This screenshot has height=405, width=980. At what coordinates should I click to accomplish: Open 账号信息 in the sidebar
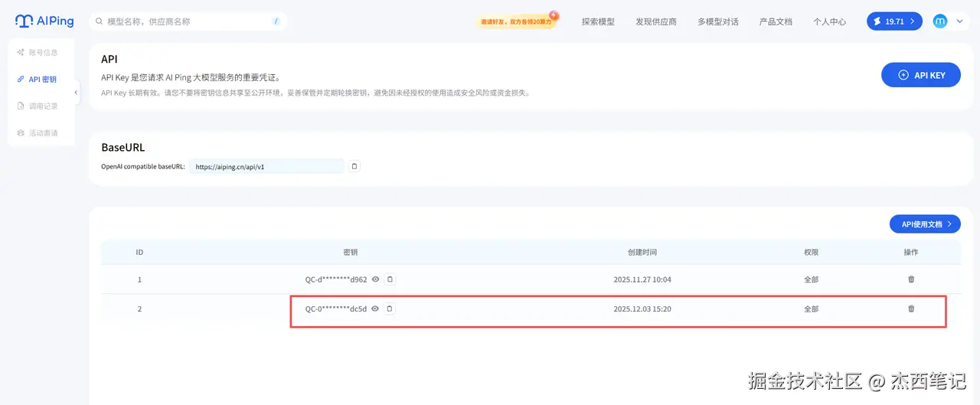click(38, 53)
